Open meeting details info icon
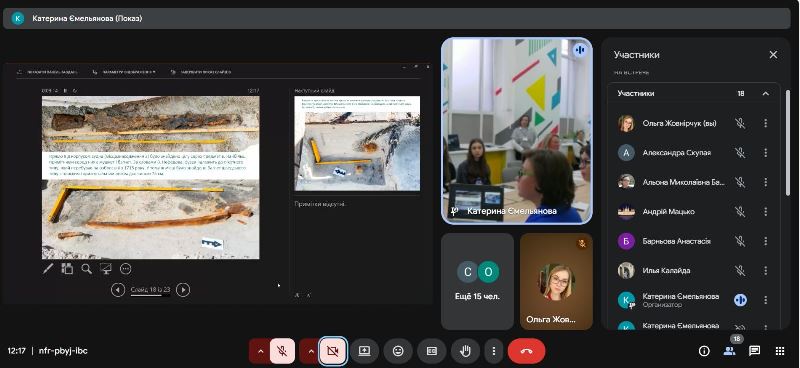The height and width of the screenshot is (368, 800). (704, 351)
